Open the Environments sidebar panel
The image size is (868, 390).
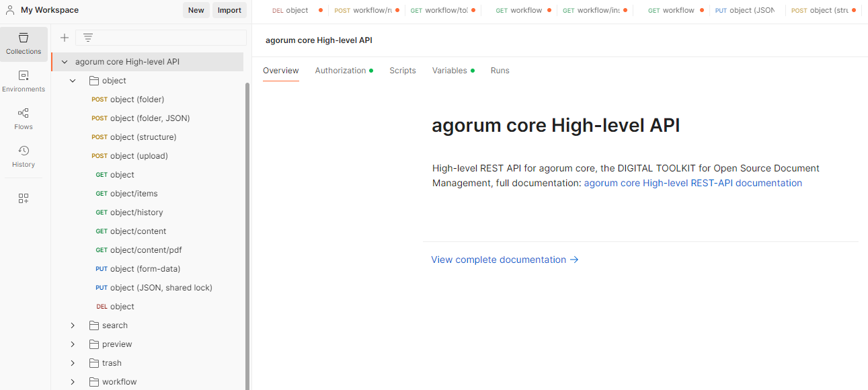point(24,81)
